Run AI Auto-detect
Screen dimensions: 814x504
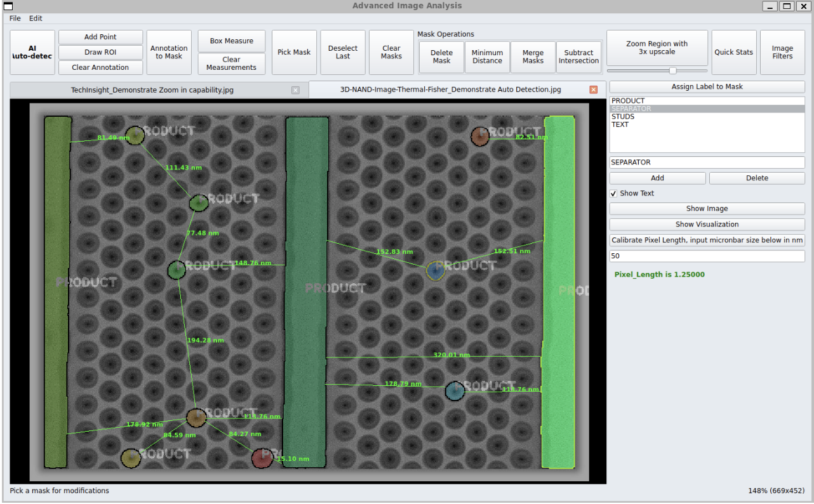(32, 52)
